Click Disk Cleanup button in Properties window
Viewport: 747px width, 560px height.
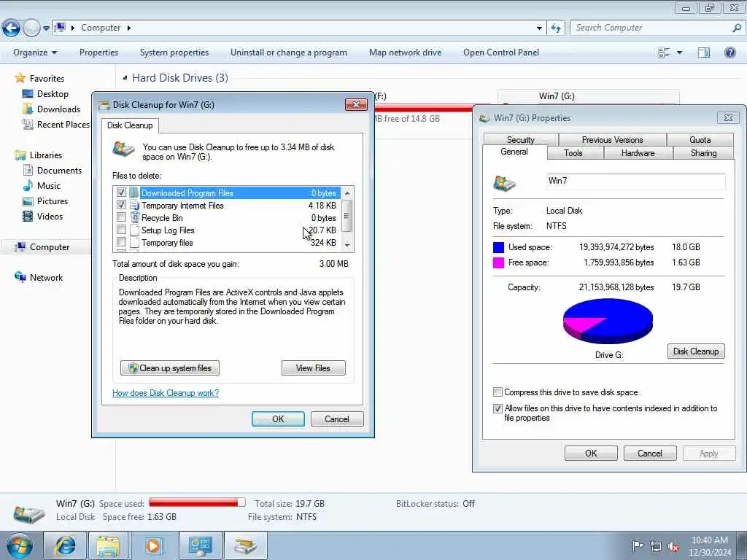(x=696, y=351)
